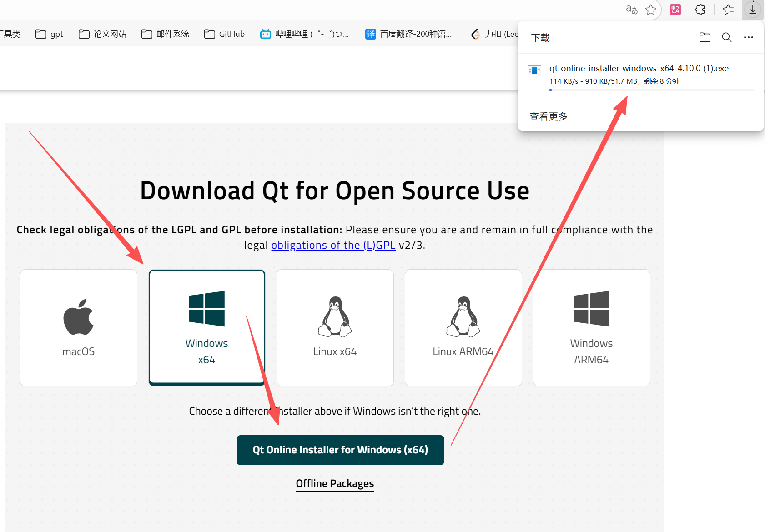This screenshot has height=532, width=765.
Task: Open the 百度翻译 bookmark
Action: tap(408, 34)
